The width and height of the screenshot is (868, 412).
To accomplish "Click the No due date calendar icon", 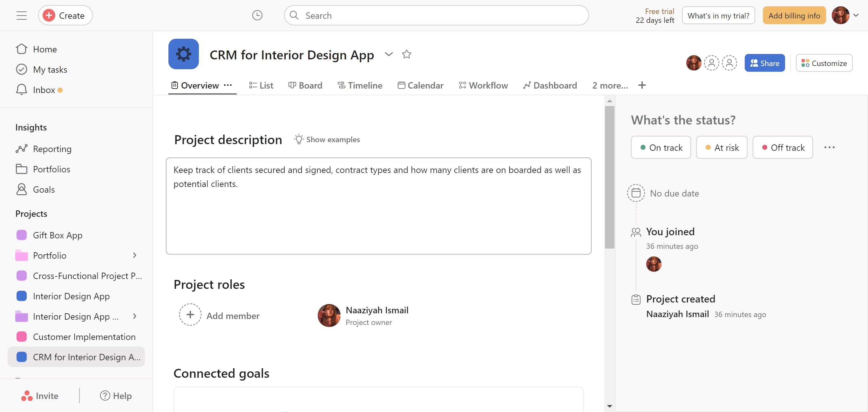I will [635, 193].
